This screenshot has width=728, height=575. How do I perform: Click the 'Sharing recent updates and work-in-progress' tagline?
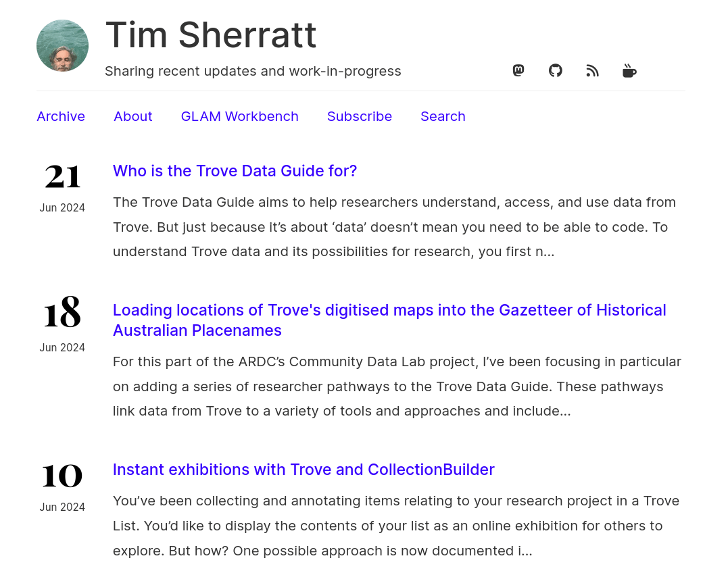(253, 71)
